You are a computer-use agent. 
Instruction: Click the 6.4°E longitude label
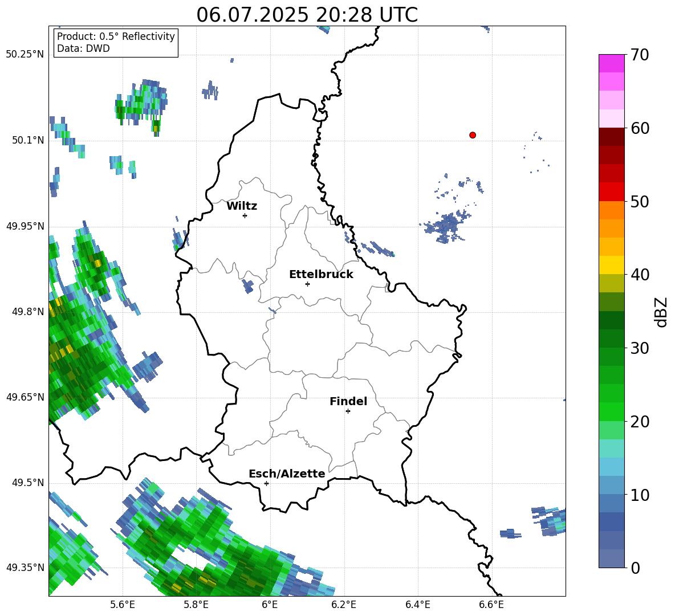click(x=417, y=605)
